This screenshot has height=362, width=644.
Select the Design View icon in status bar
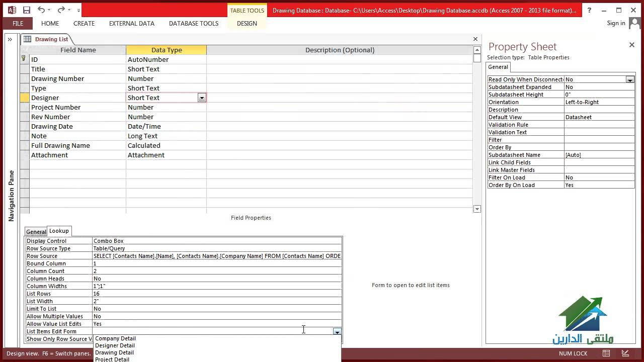tap(625, 353)
